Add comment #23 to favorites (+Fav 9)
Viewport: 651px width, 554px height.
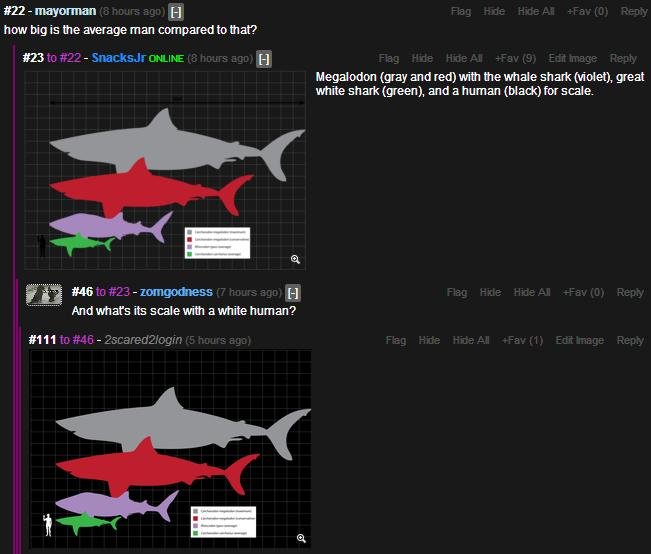[515, 59]
